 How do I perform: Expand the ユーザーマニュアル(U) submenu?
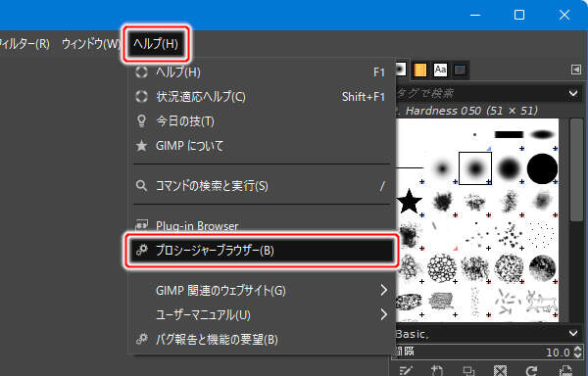[262, 314]
